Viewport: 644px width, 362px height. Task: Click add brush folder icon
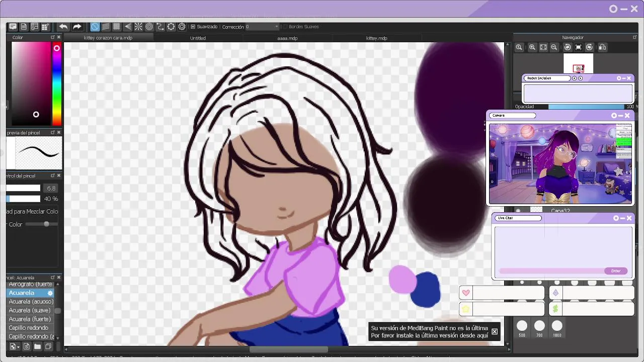pos(37,346)
